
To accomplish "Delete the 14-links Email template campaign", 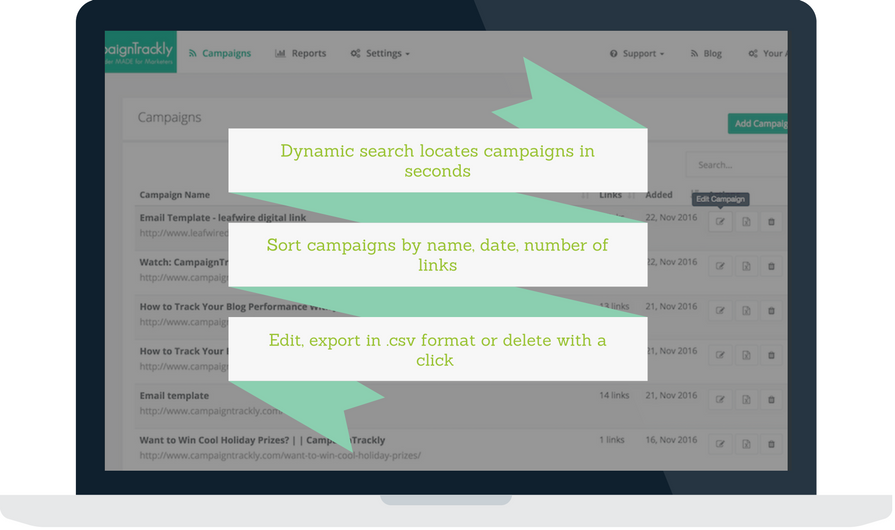I will [771, 399].
